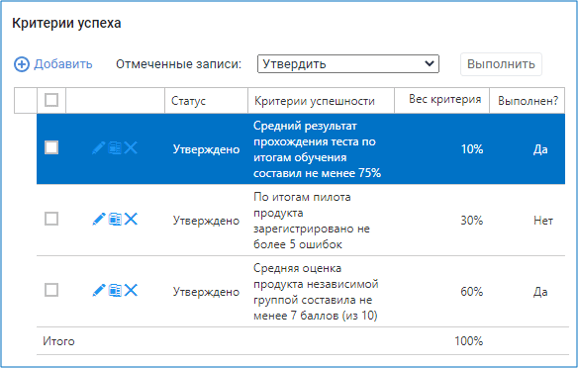Click the plus icon next to Добавить

pos(21,64)
